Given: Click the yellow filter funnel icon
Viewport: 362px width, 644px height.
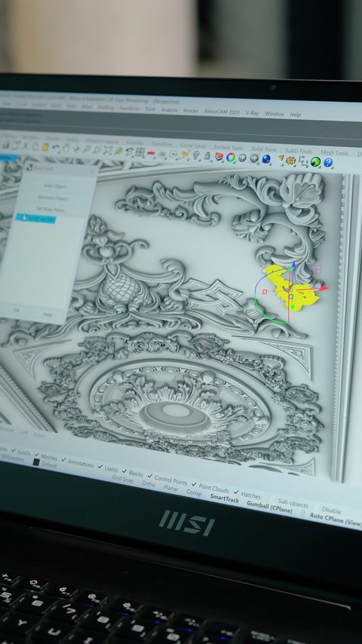Looking at the screenshot, I should click(x=281, y=158).
